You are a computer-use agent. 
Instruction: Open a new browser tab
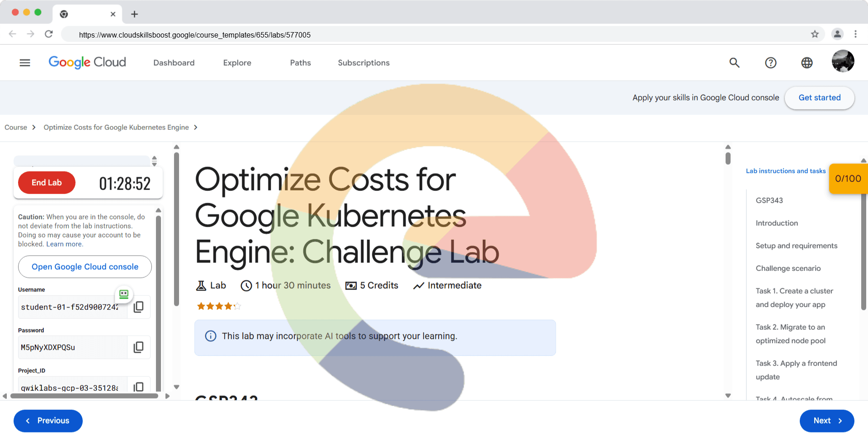(134, 14)
